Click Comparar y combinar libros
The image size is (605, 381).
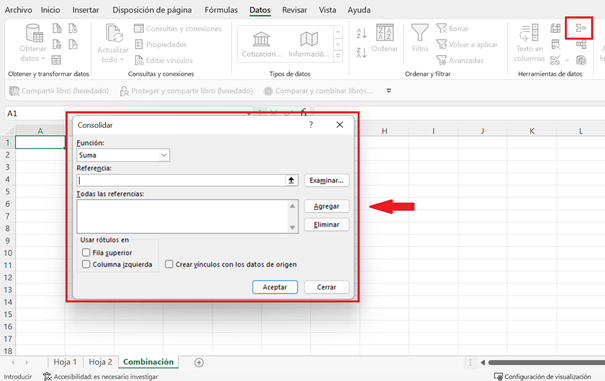[x=318, y=91]
